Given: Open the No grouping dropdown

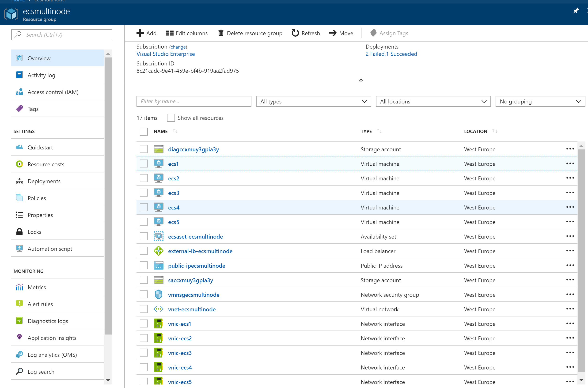Looking at the screenshot, I should pyautogui.click(x=540, y=101).
